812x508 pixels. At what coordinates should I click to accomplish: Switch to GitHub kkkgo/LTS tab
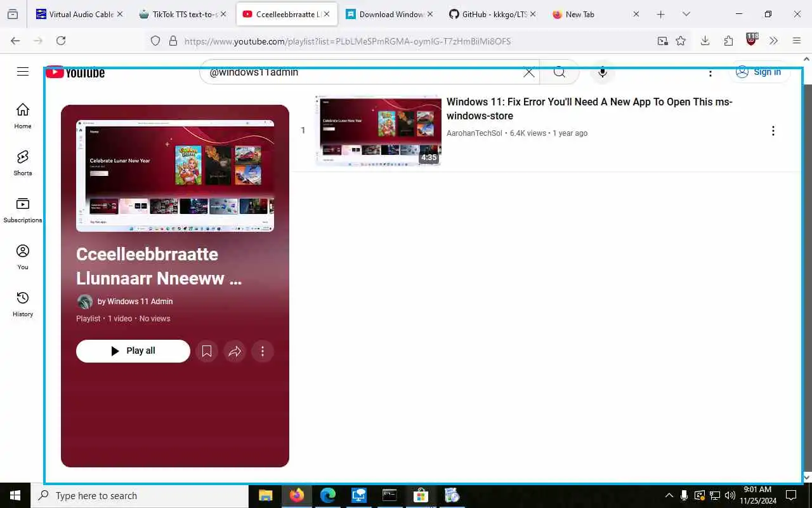click(488, 14)
